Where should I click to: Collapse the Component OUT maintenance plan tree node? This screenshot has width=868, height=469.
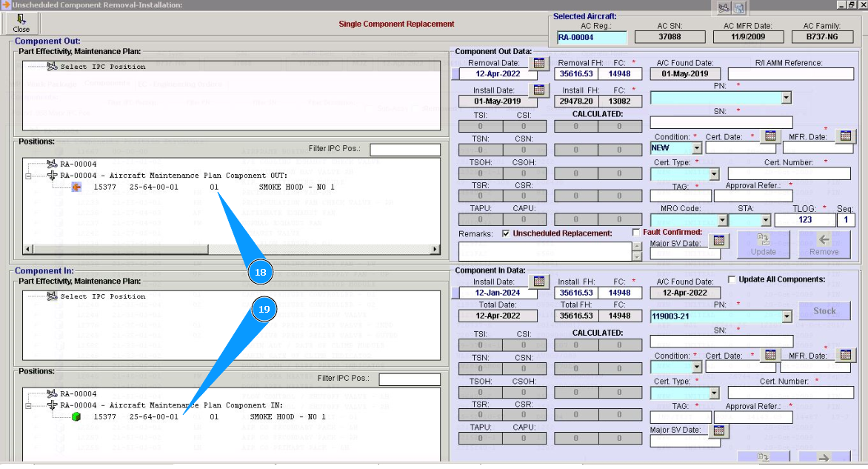pos(28,176)
